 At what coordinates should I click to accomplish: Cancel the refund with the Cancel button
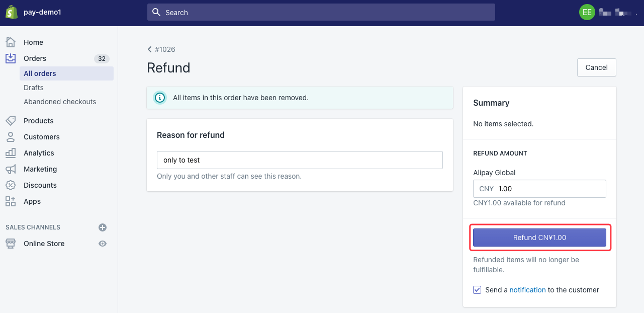click(x=596, y=67)
